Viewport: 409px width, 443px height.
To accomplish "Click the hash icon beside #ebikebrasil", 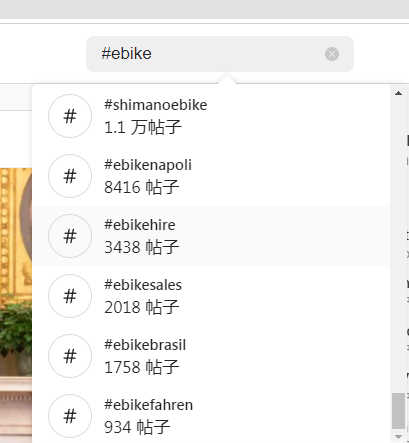I will click(x=70, y=356).
